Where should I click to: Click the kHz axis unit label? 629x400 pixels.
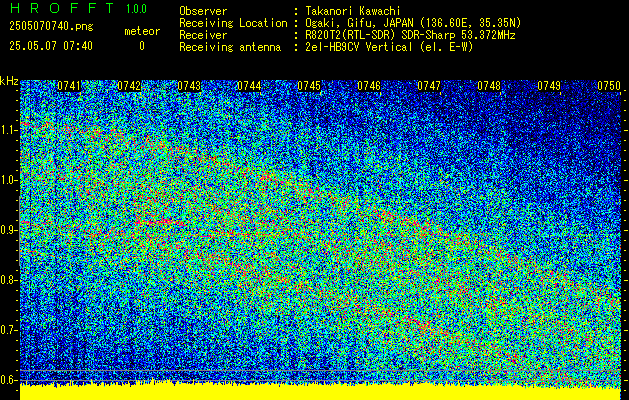click(9, 81)
